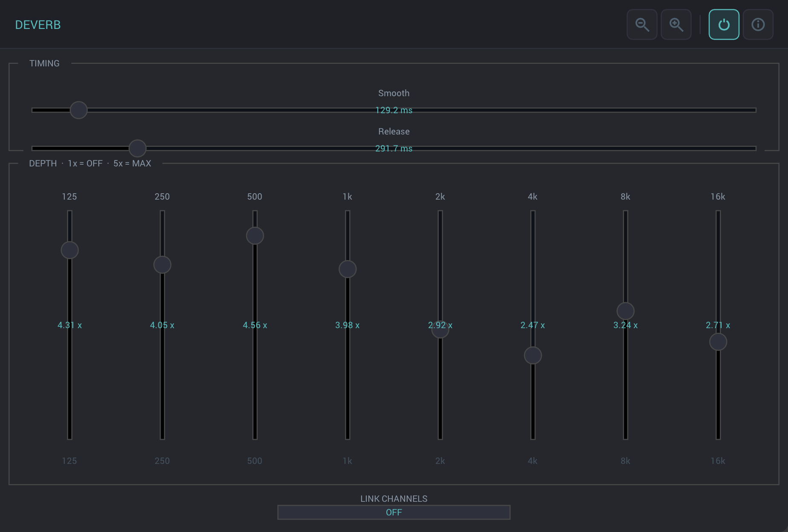Click the 125 Hz depth slider knob
The height and width of the screenshot is (532, 788).
pyautogui.click(x=69, y=250)
